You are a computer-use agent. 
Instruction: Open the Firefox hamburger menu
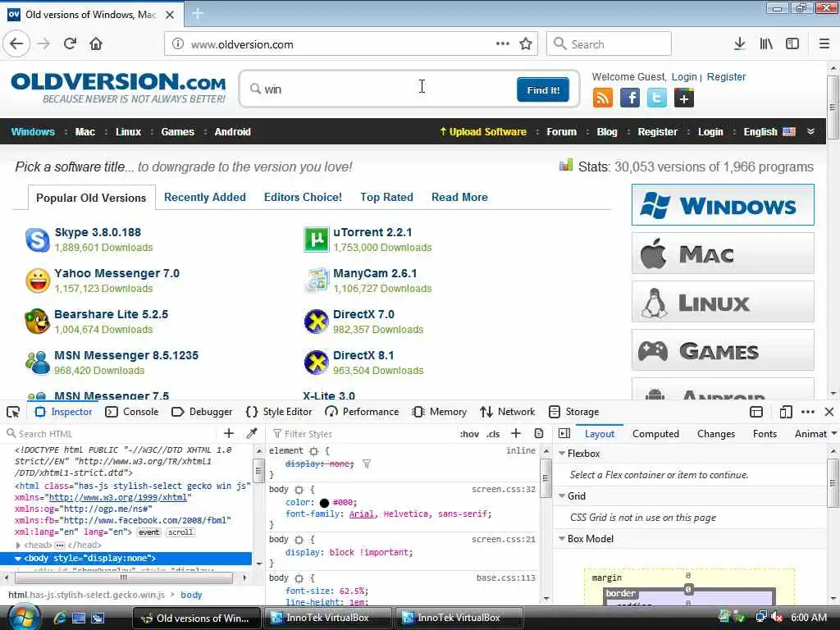(x=824, y=44)
